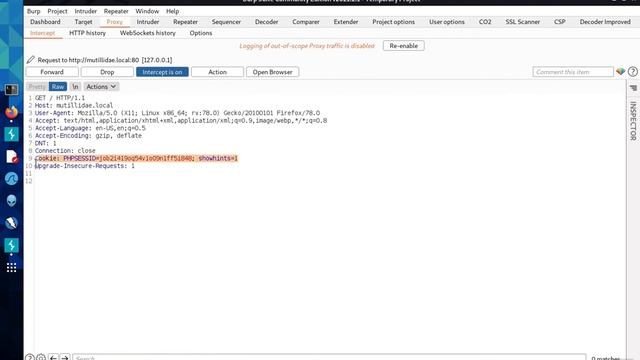Go to next search match arrow
The image size is (640, 360).
[x=65, y=358]
